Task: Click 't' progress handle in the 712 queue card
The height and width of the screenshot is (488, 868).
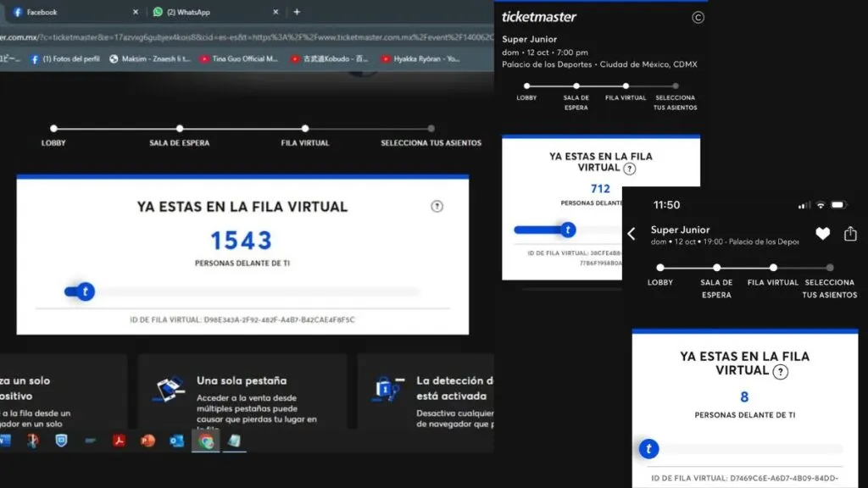Action: (x=567, y=230)
